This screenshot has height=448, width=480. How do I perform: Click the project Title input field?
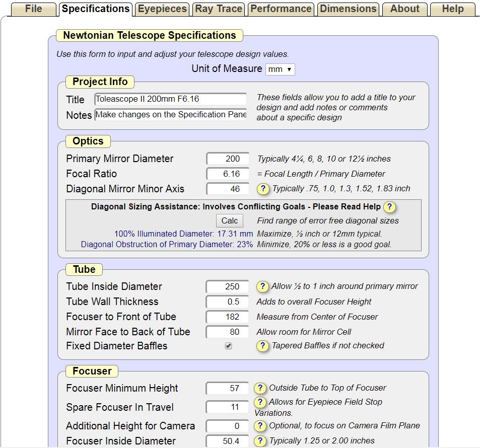[171, 99]
